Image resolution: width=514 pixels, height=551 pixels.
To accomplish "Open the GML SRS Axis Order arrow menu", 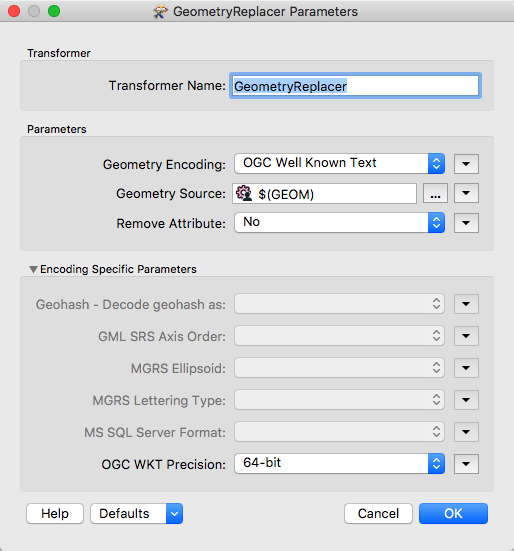I will [x=466, y=336].
